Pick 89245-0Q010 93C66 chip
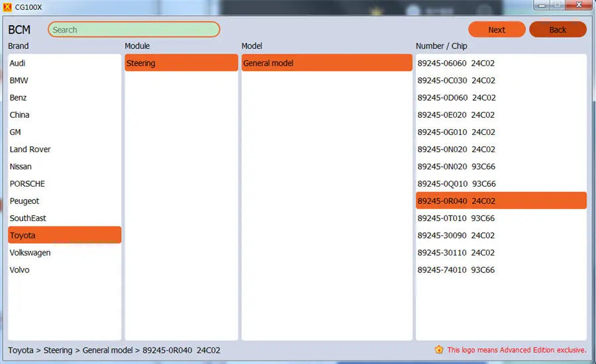This screenshot has height=364, width=596. pyautogui.click(x=501, y=183)
